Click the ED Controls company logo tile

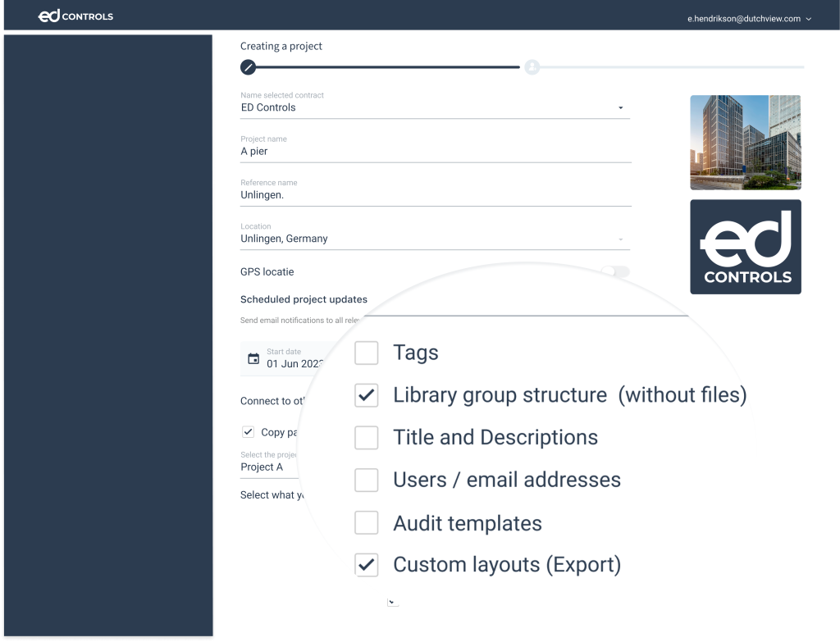[745, 247]
